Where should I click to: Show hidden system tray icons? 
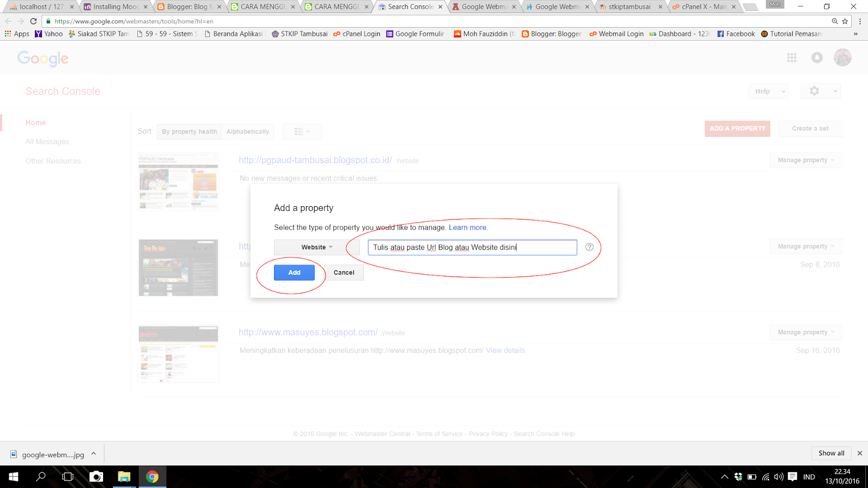(724, 477)
